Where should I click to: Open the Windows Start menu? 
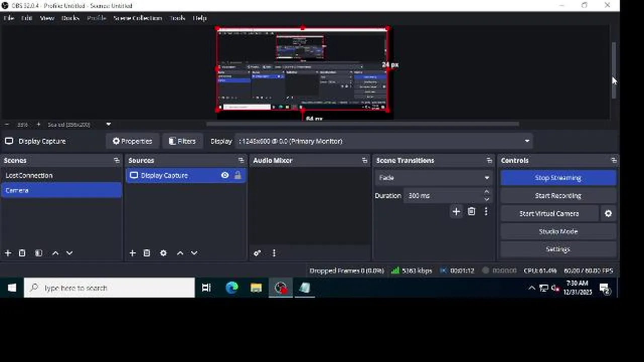pyautogui.click(x=12, y=288)
